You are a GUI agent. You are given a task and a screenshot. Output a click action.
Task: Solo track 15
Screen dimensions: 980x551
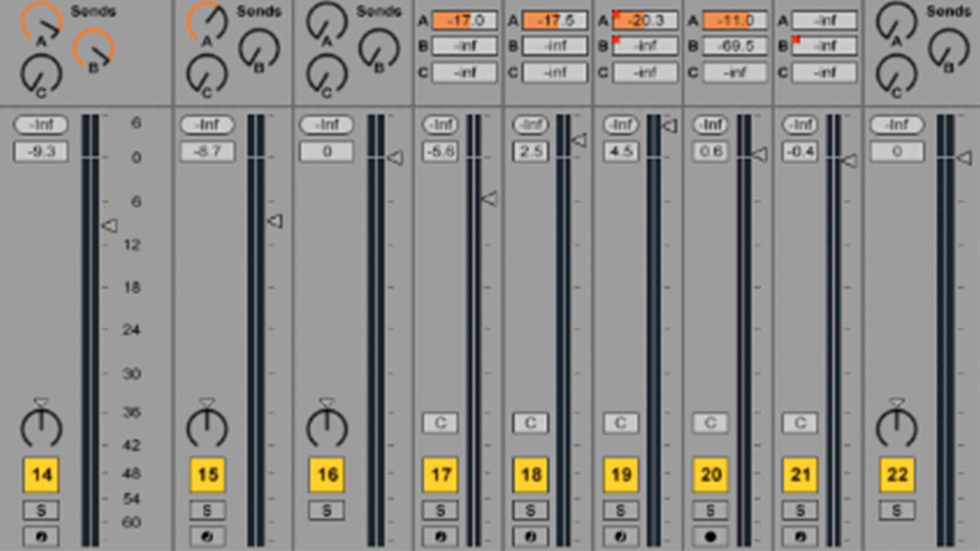point(207,510)
